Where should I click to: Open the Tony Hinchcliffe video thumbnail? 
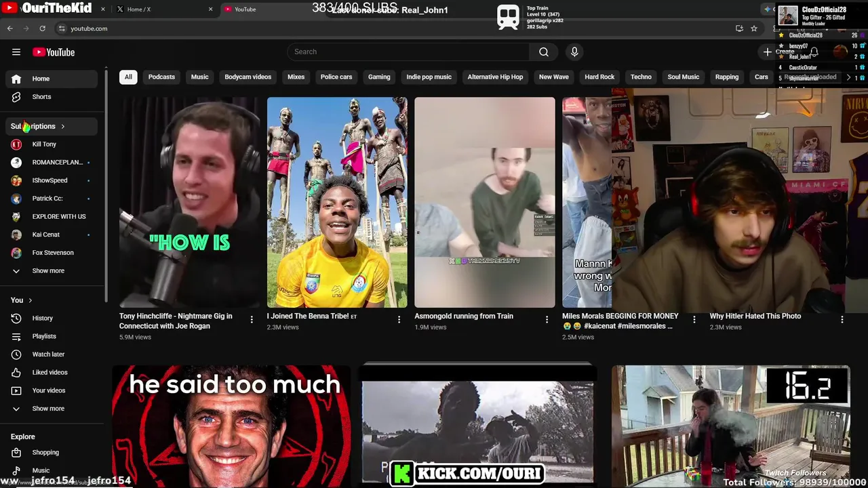[x=189, y=203]
